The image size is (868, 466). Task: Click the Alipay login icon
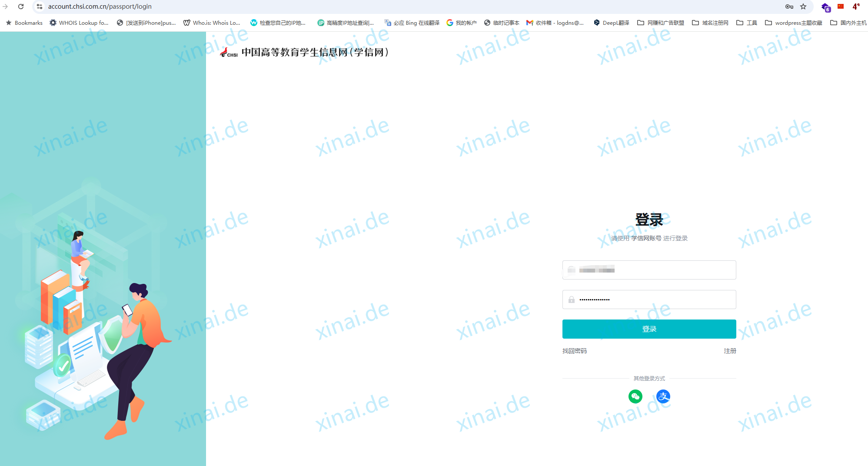point(663,396)
